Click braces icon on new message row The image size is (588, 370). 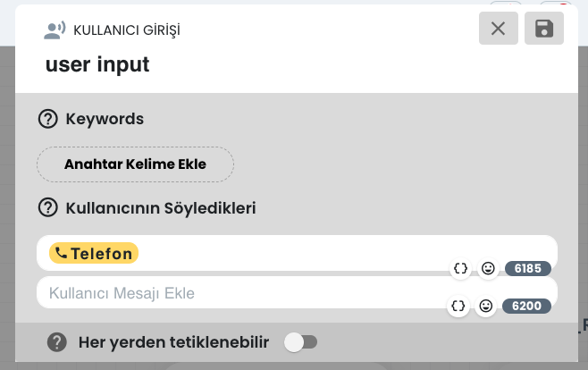pos(458,306)
